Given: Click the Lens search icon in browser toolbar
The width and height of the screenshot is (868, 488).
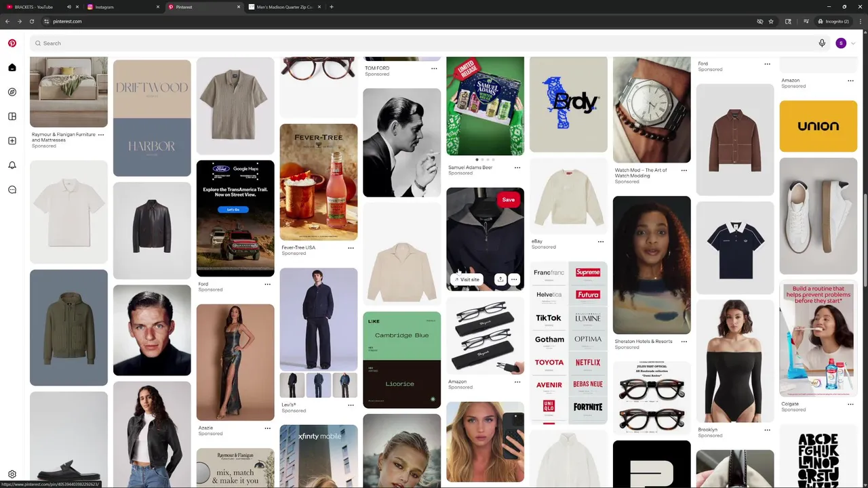Looking at the screenshot, I should [x=788, y=21].
